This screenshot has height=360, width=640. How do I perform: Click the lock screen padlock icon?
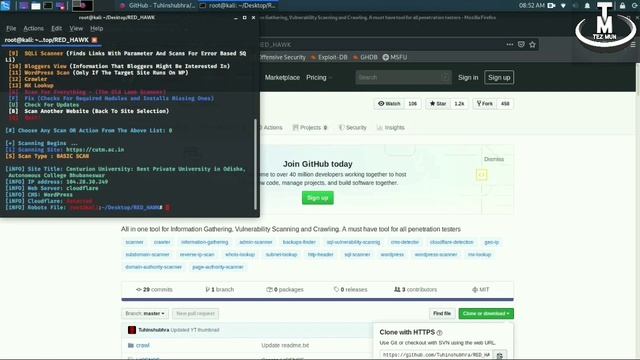(x=622, y=6)
